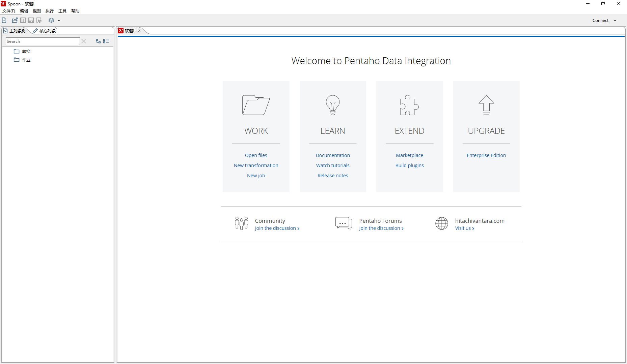Click the UPGRADE arrow icon
Screen dimensions: 627x364
(486, 105)
